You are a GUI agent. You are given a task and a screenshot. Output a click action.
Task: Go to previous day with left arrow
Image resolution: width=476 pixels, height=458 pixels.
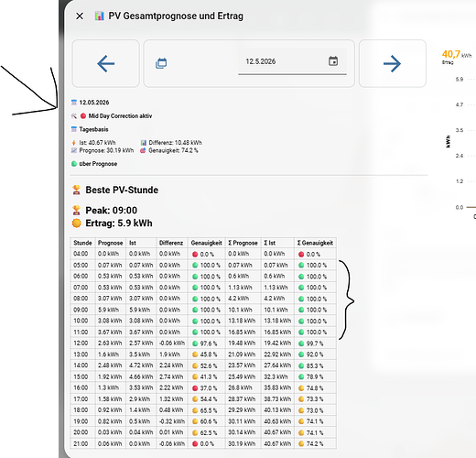(x=105, y=63)
